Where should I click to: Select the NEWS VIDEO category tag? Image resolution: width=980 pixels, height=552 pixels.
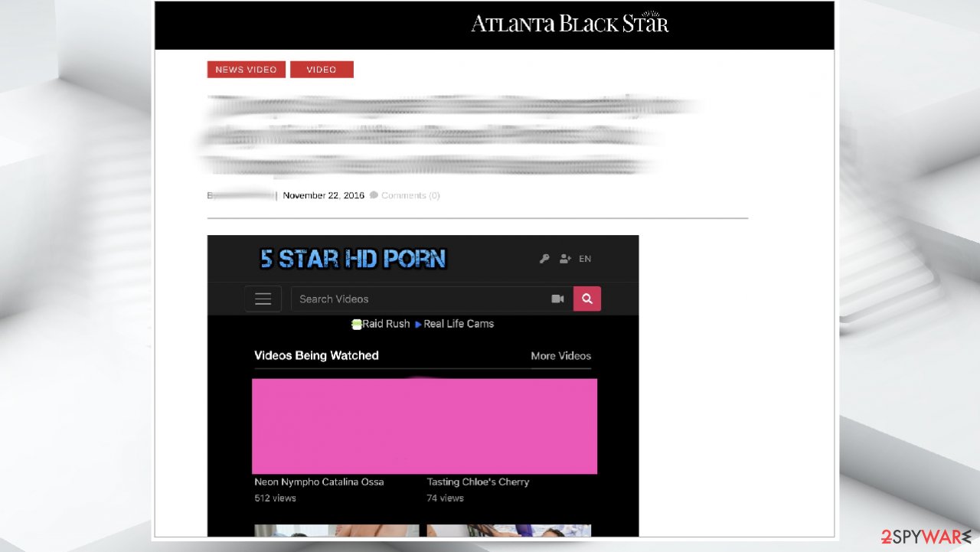coord(246,70)
